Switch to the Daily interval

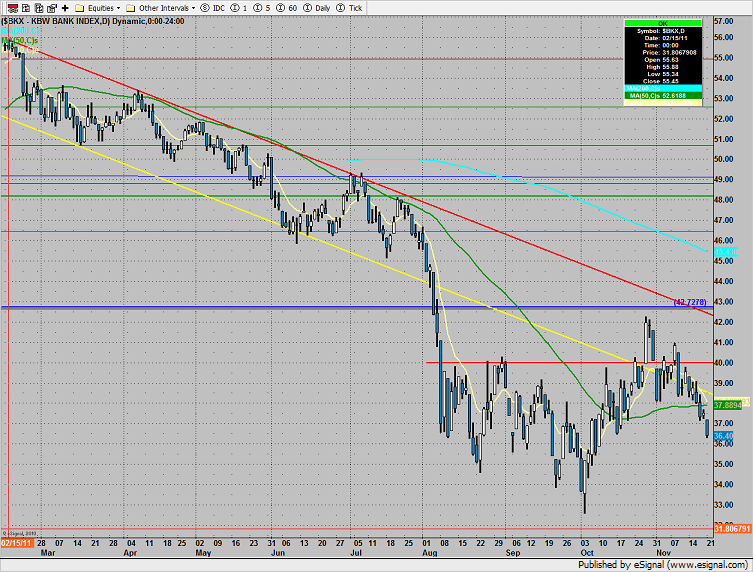(x=317, y=8)
